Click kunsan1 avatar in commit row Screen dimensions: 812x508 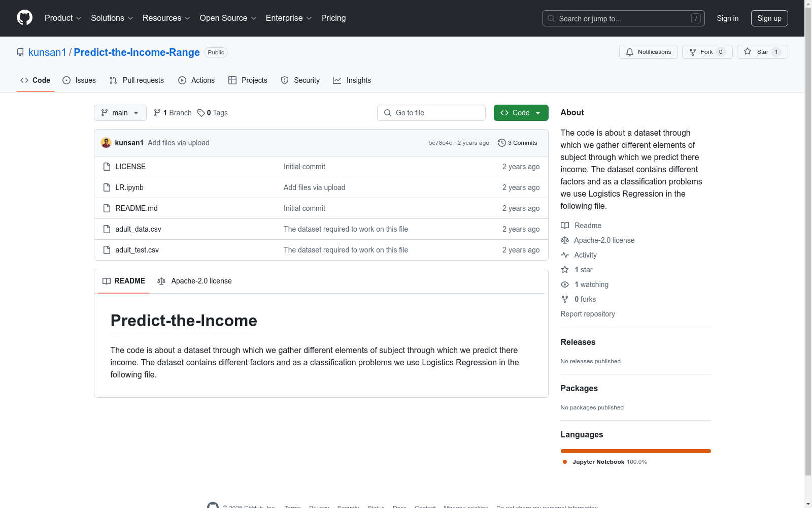[106, 143]
